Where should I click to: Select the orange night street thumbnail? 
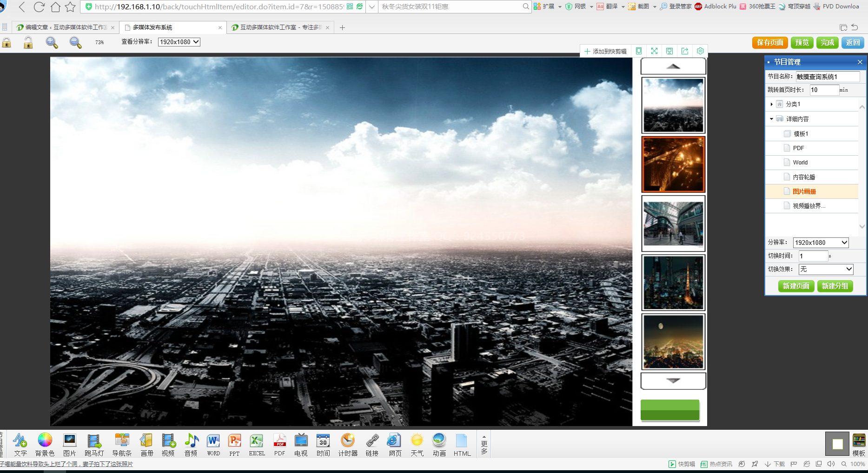point(673,164)
